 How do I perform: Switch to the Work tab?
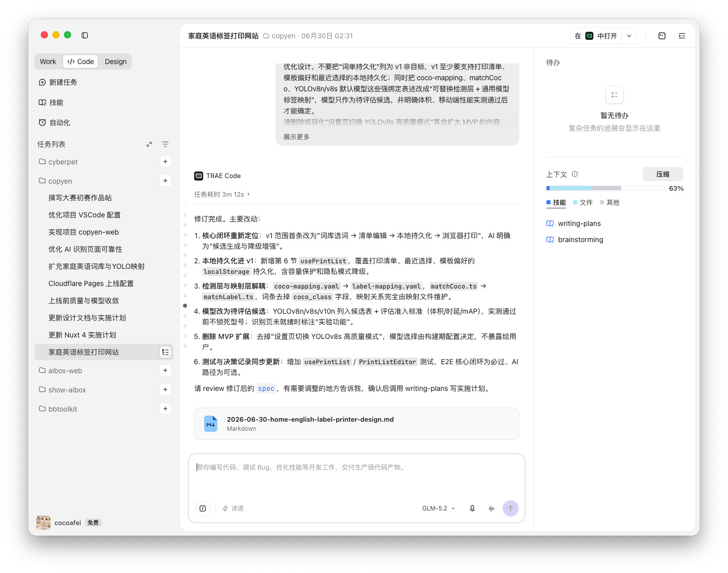point(48,62)
